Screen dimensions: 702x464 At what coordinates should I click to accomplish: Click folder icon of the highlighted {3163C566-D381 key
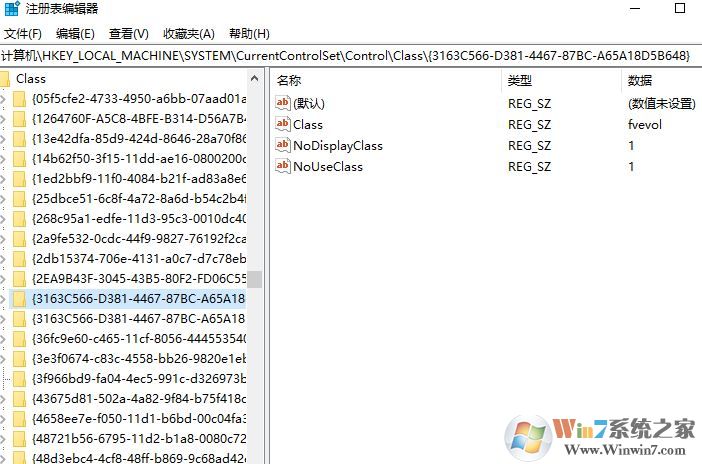tap(19, 299)
